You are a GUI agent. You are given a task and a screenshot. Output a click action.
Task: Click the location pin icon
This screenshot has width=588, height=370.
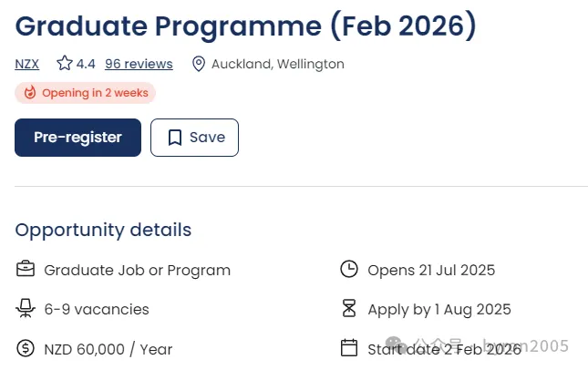(x=199, y=64)
